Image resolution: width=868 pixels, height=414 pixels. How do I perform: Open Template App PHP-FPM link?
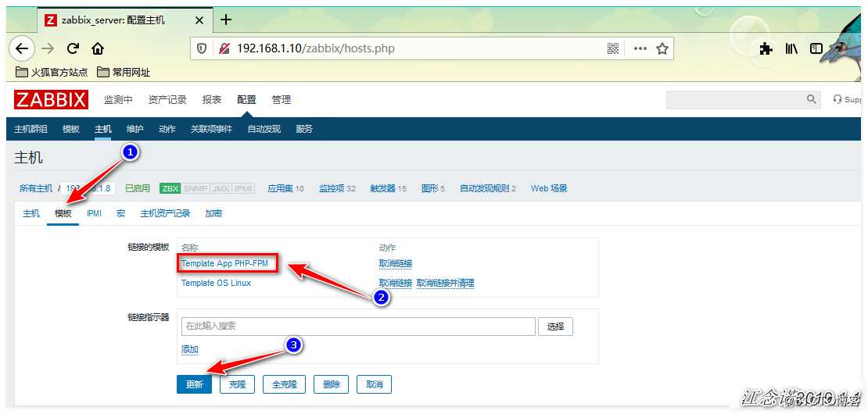coord(224,264)
